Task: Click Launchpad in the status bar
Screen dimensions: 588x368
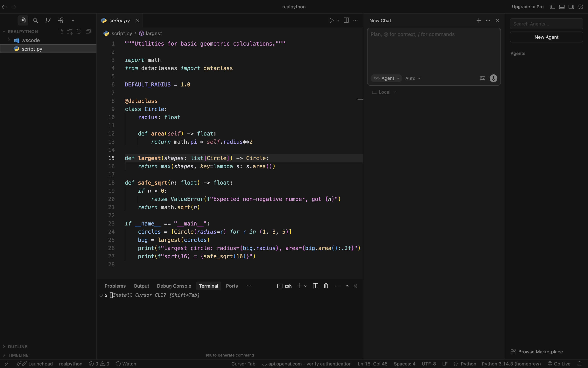Action: point(34,364)
